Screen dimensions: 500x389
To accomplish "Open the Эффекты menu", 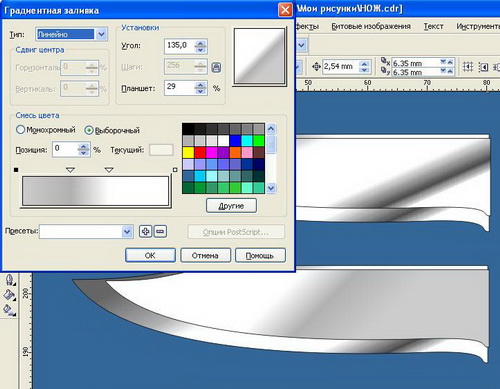I will coord(307,26).
